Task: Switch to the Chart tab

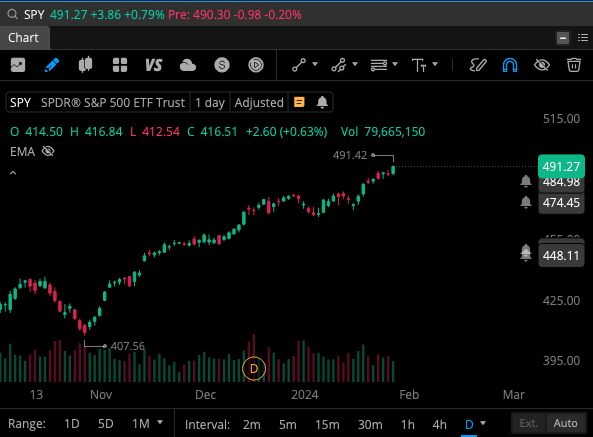Action: [24, 38]
